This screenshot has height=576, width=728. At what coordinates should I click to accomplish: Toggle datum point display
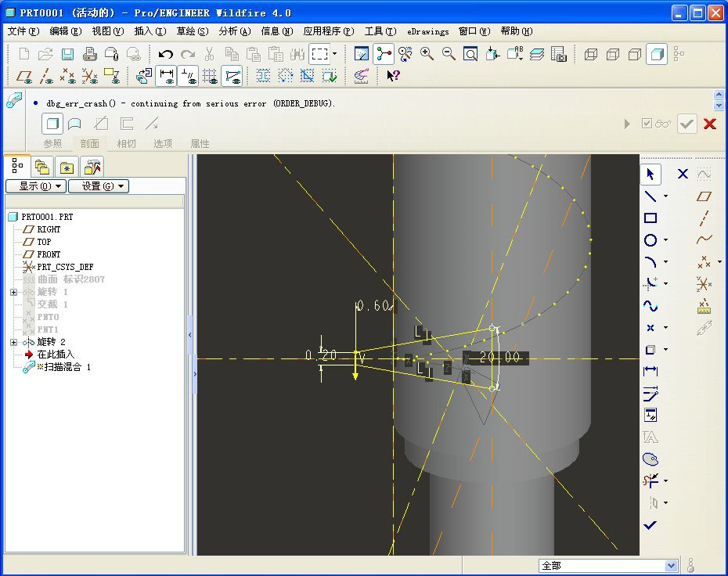pyautogui.click(x=68, y=76)
